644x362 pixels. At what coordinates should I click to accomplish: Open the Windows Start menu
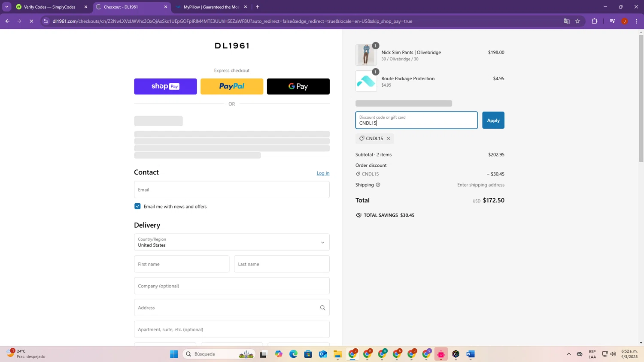pyautogui.click(x=174, y=354)
